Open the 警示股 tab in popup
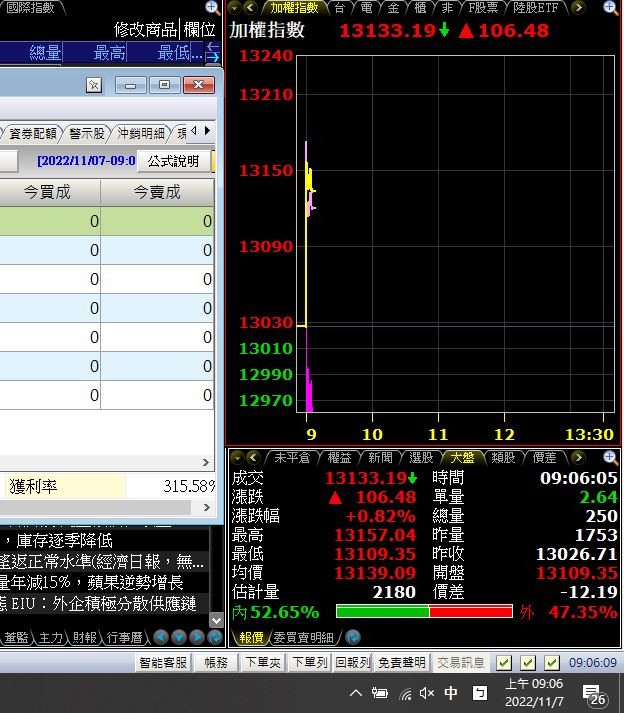Viewport: 624px width, 713px height. click(x=87, y=133)
